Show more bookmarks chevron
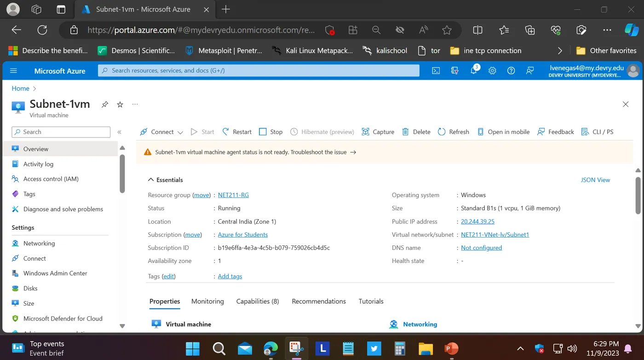The width and height of the screenshot is (644, 360). (x=560, y=51)
